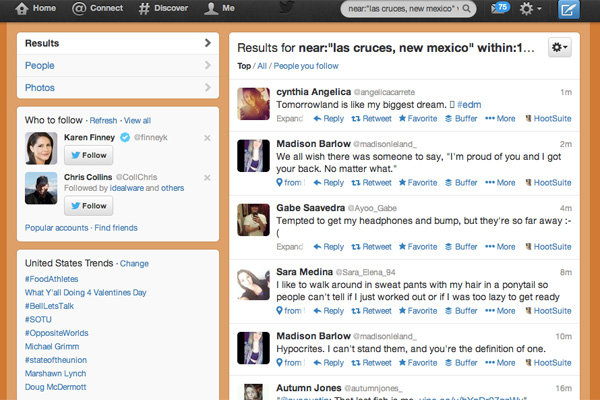Open More on Gabe Saavedra's tweet

[x=500, y=247]
